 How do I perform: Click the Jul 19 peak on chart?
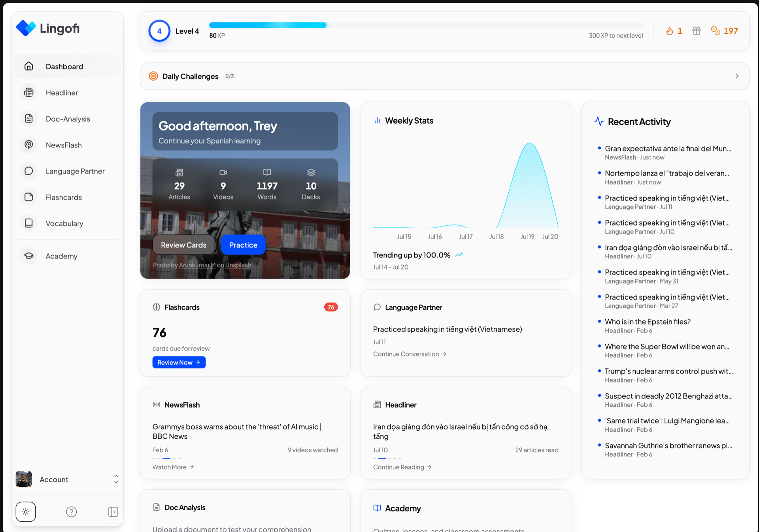pyautogui.click(x=530, y=143)
